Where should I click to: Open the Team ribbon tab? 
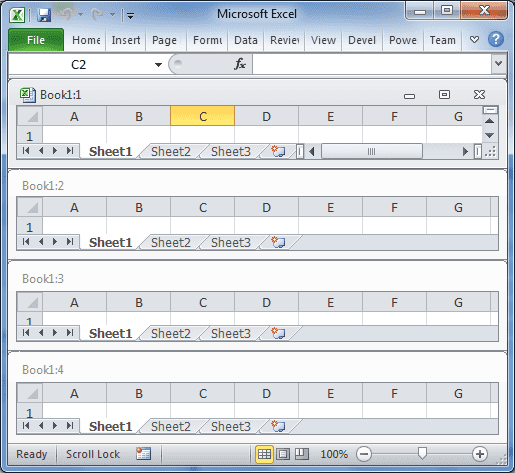[442, 40]
